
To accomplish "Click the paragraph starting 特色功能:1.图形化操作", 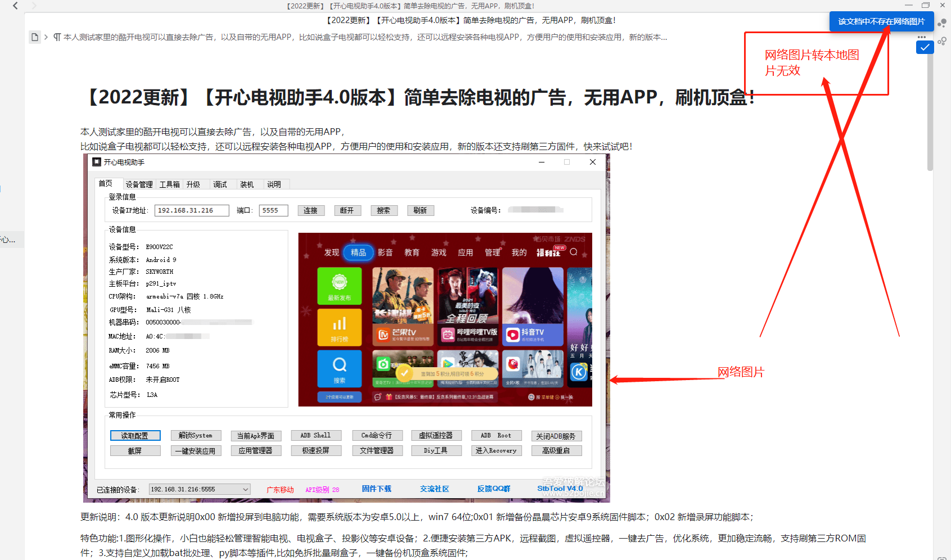I will click(473, 545).
